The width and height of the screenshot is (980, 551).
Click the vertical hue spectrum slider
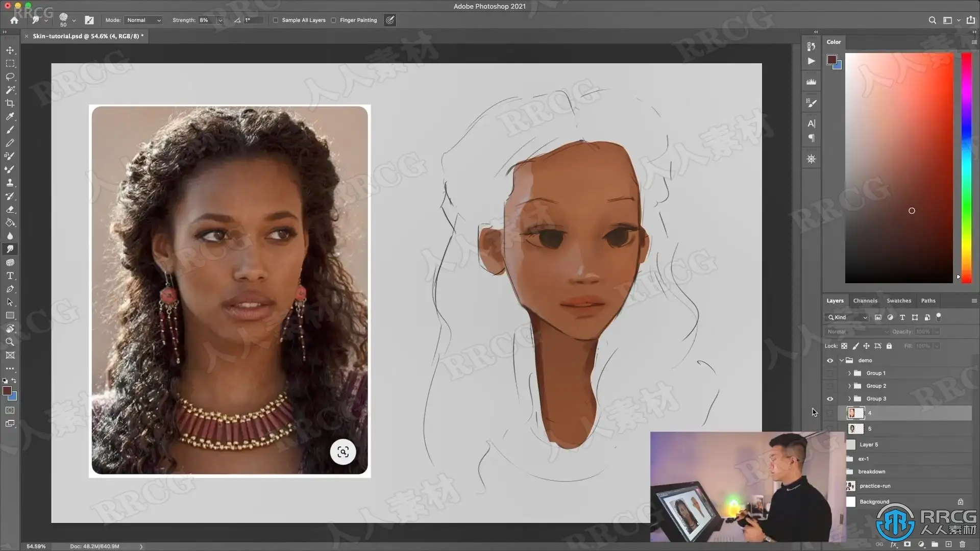click(x=966, y=168)
